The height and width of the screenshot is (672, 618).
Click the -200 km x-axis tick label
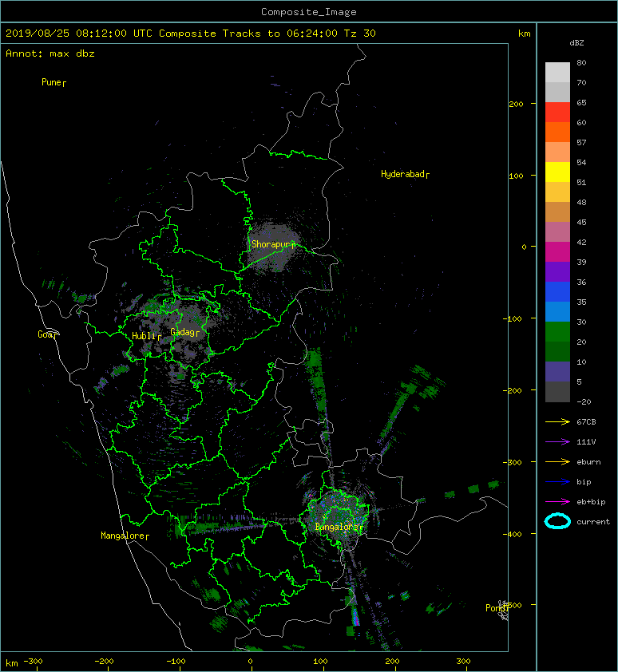click(105, 662)
